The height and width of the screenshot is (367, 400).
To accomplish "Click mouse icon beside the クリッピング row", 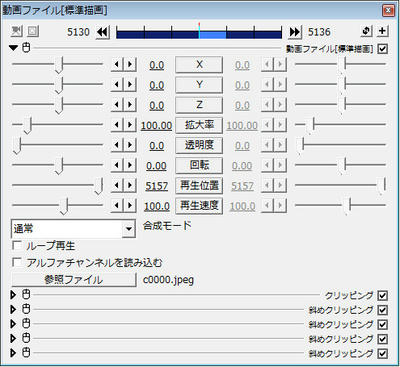I will click(26, 295).
